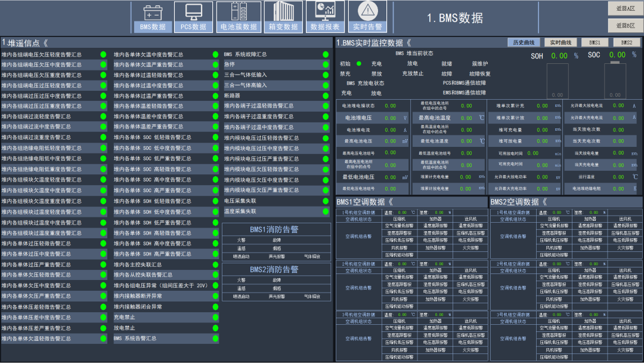
Task: Click the 返回A区 button
Action: click(626, 8)
